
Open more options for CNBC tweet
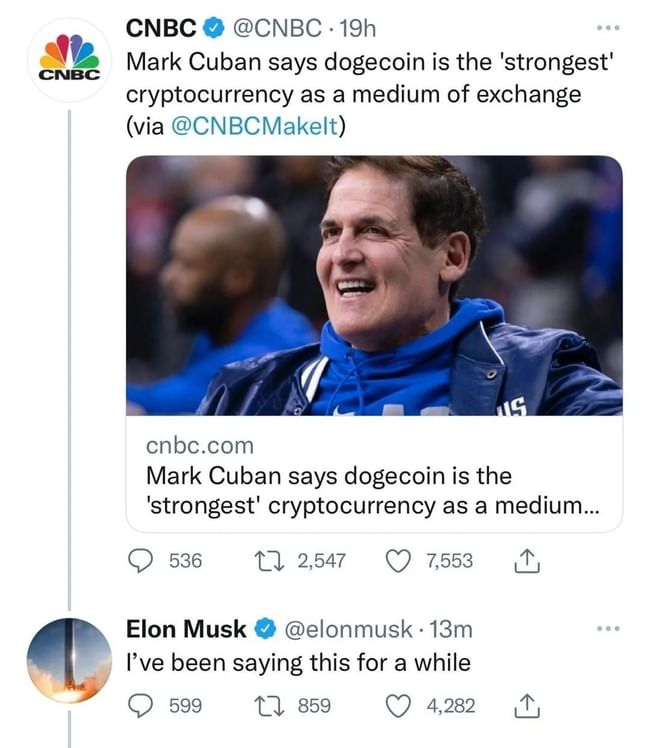(x=607, y=28)
